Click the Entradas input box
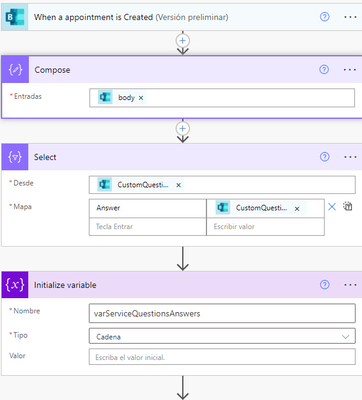This screenshot has height=400, width=362. tap(222, 98)
